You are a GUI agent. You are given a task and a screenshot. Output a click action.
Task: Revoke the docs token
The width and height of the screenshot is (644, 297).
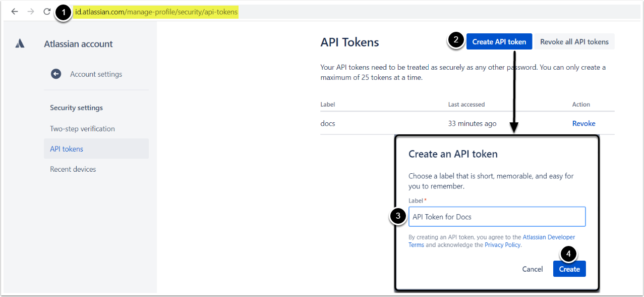(583, 123)
